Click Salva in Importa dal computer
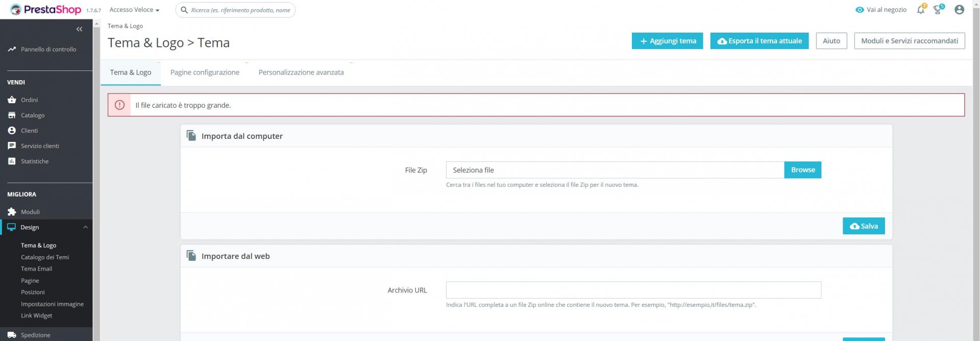The image size is (980, 341). tap(864, 226)
